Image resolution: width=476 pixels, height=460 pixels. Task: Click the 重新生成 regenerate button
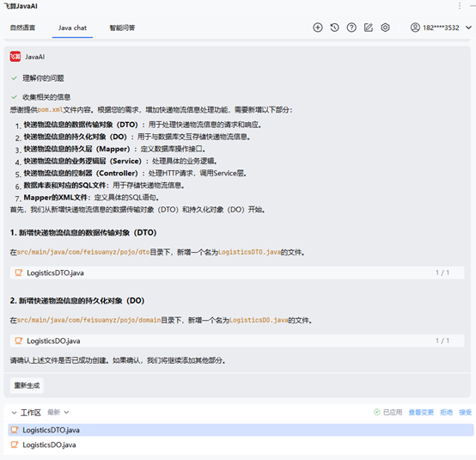pos(27,385)
